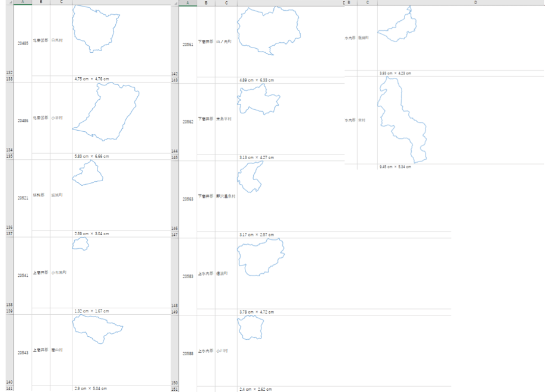This screenshot has height=392, width=549.
Task: Click the 山ノ内町 cell in row 20561
Action: (226, 42)
